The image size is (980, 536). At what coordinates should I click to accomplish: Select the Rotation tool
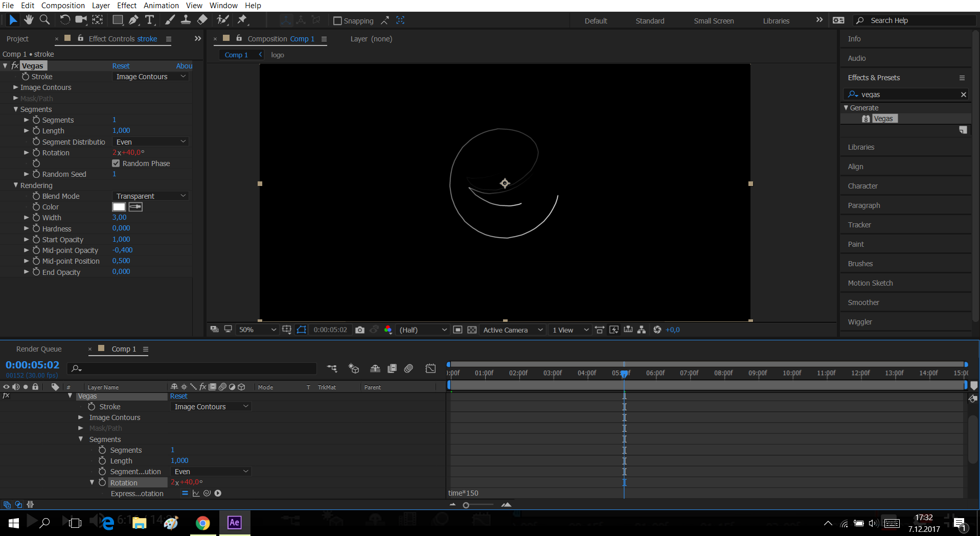(65, 20)
